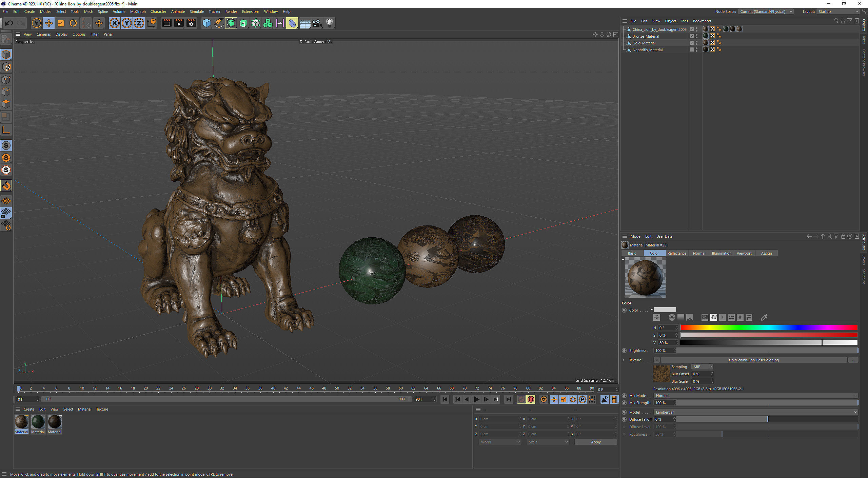Image resolution: width=868 pixels, height=478 pixels.
Task: Click the Apply button
Action: click(x=595, y=442)
